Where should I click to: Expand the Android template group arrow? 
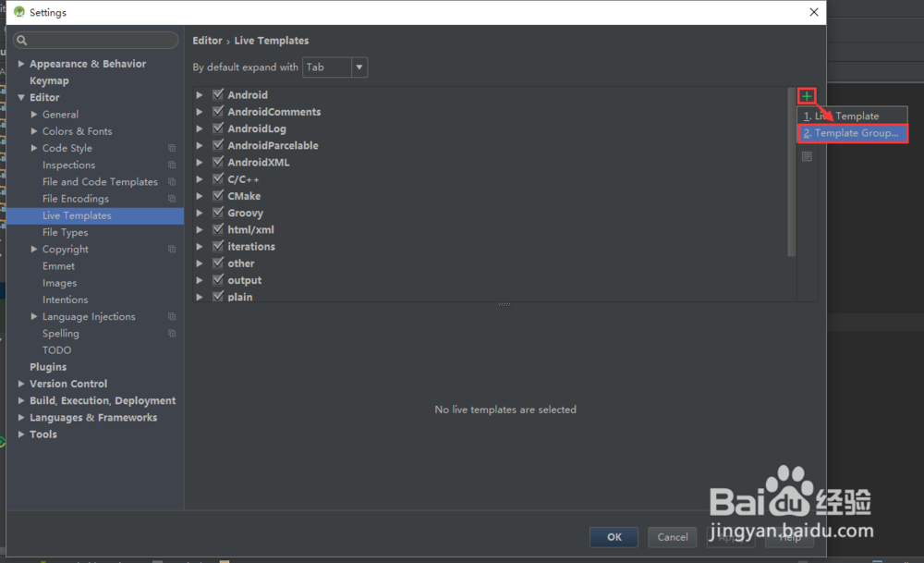point(199,94)
